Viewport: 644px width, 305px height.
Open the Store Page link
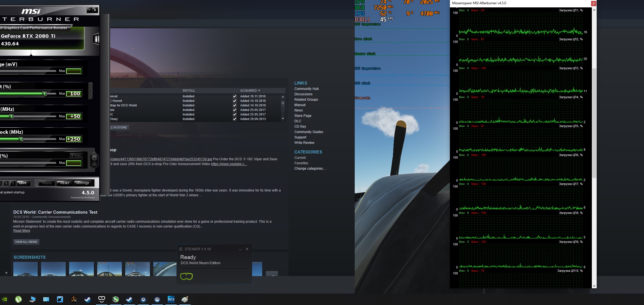tap(303, 116)
